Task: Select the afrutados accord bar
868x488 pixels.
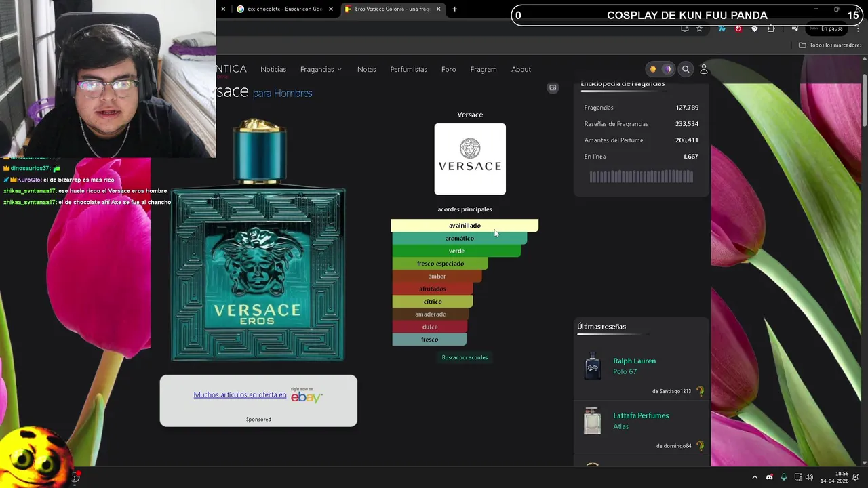Action: [x=433, y=289]
